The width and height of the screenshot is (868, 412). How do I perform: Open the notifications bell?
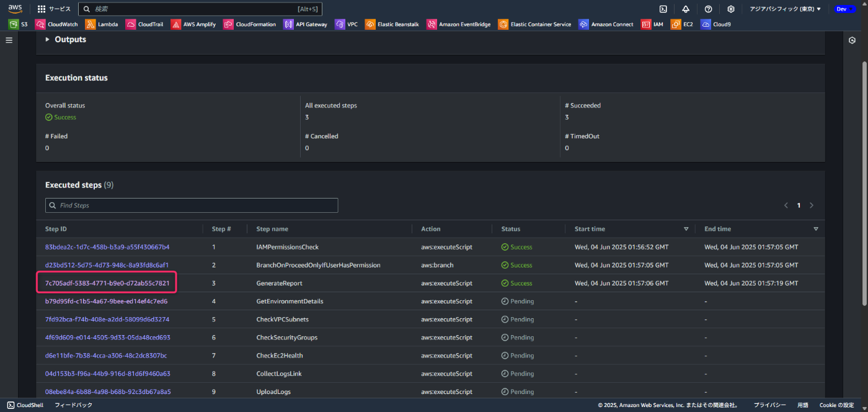pos(686,9)
